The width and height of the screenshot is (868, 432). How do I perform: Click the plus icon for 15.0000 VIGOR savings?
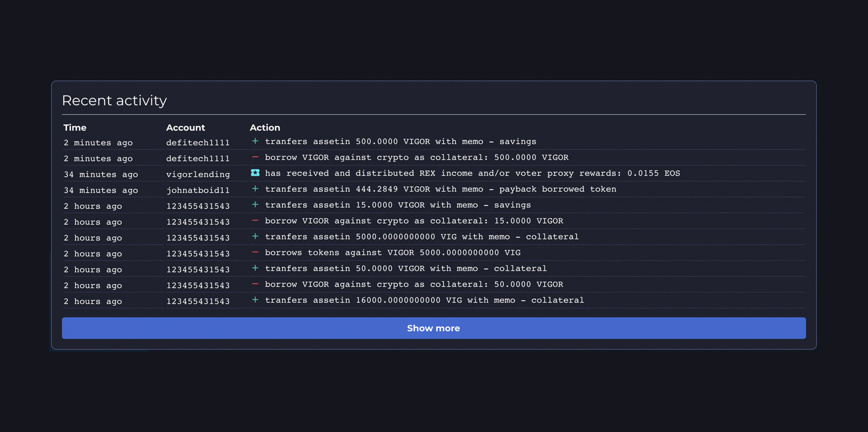point(255,205)
